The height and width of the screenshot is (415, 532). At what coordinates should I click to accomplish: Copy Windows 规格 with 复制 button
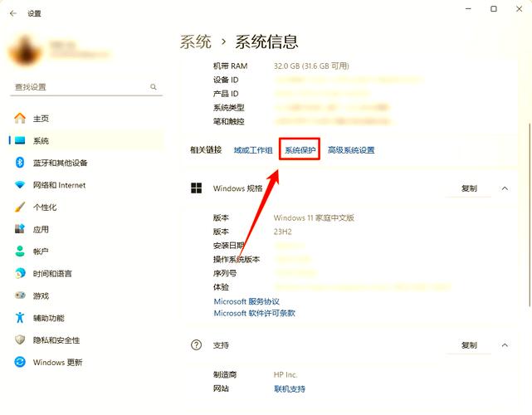[469, 188]
